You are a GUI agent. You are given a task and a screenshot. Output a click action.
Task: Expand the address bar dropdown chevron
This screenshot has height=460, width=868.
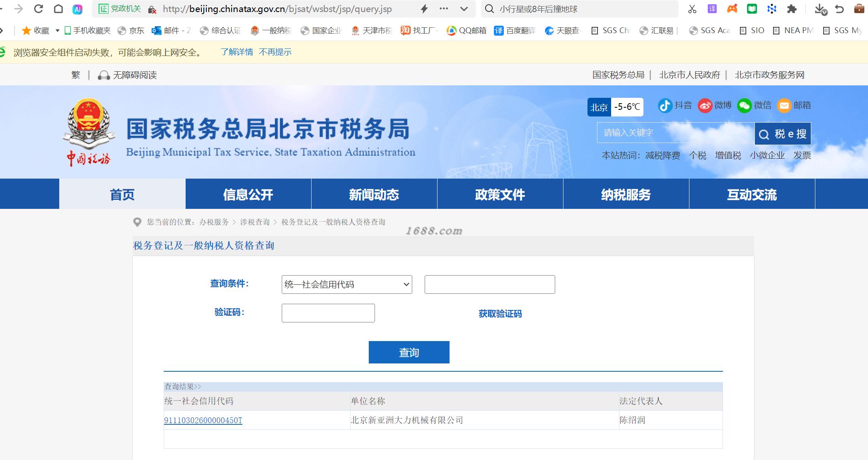[464, 9]
